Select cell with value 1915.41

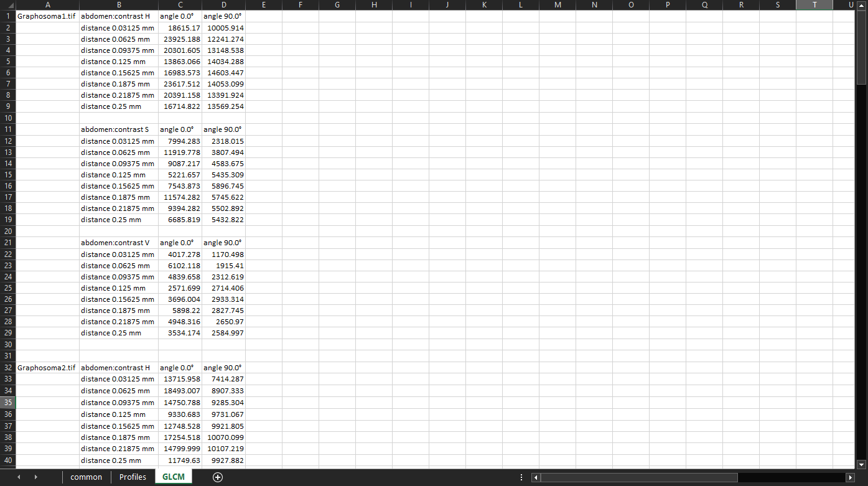[x=223, y=266]
